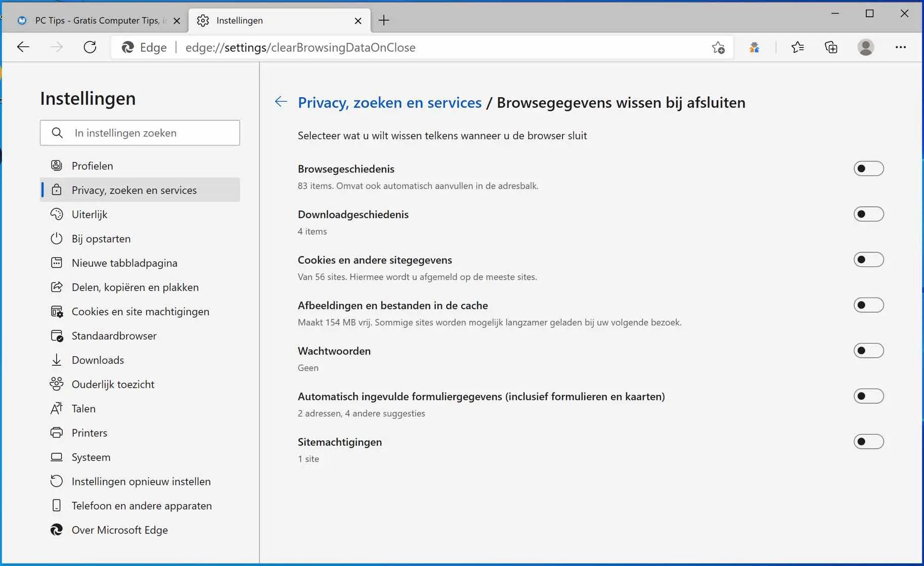This screenshot has width=924, height=566.
Task: Click the Bij opstarten power icon
Action: pos(57,238)
